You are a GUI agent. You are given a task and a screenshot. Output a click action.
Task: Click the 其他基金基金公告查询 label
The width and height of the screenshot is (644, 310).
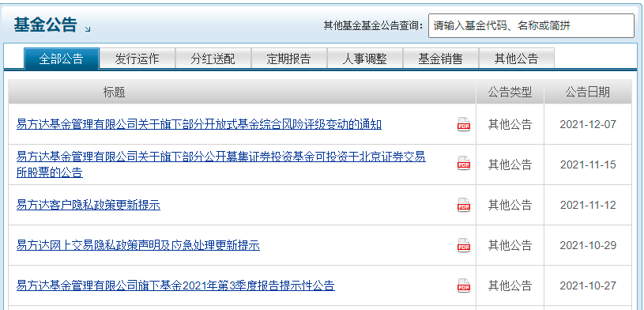click(373, 26)
